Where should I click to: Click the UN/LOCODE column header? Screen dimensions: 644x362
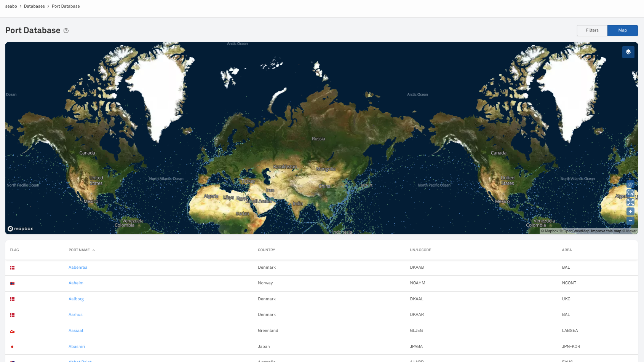tap(420, 250)
